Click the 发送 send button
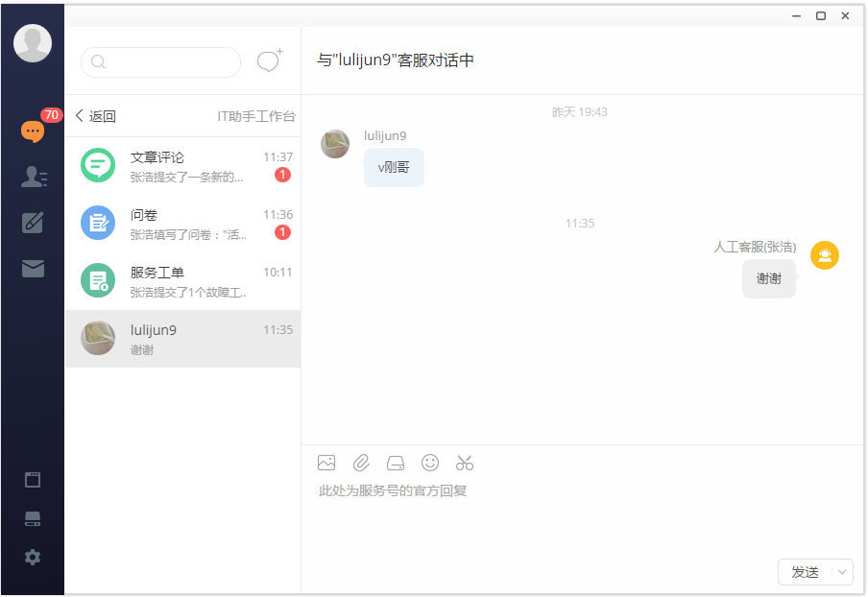The width and height of the screenshot is (868, 597). [x=805, y=572]
